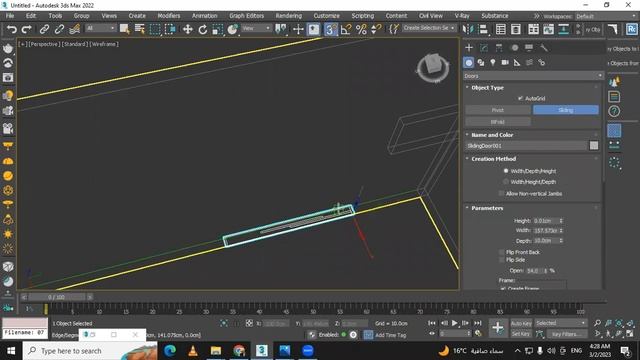Select the Move tool
Viewport: 640px width, 360px height.
click(188, 29)
